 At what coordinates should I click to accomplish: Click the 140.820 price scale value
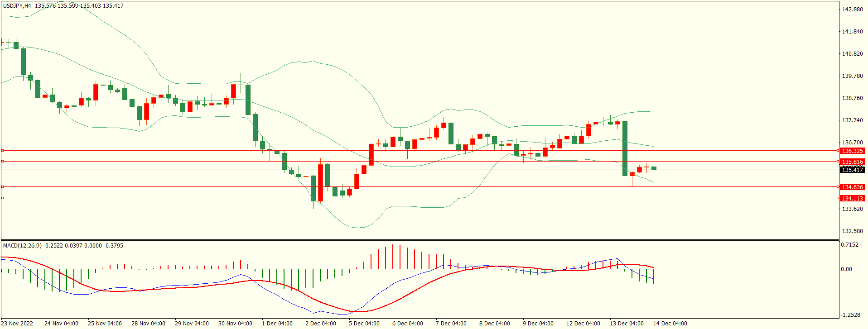click(x=852, y=54)
